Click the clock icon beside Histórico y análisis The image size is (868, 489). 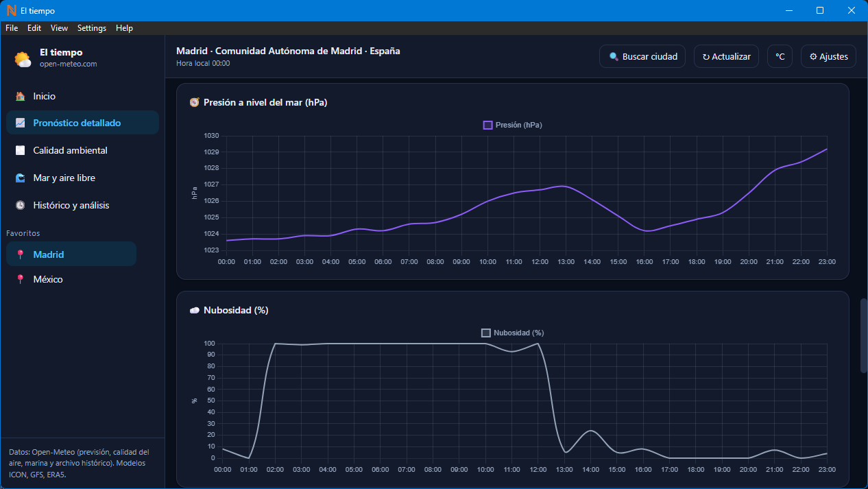pyautogui.click(x=21, y=205)
